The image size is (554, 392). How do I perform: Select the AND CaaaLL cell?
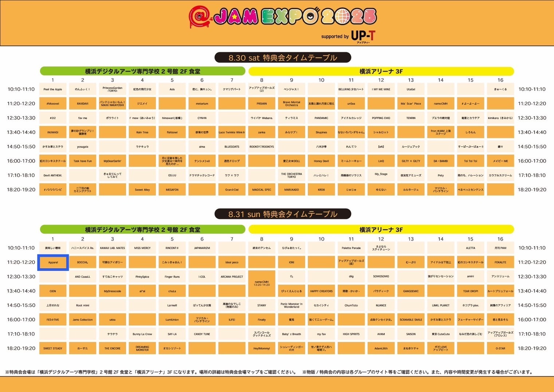pos(83,277)
